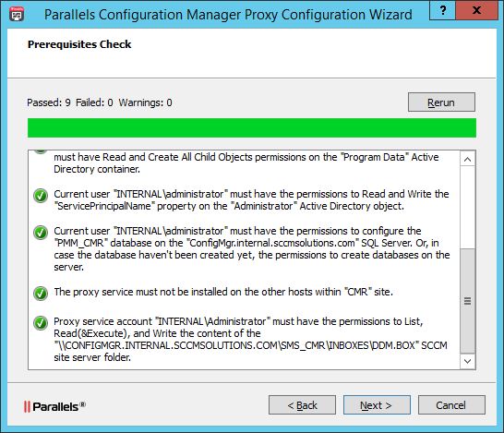Rerun the prerequisites check

point(441,102)
